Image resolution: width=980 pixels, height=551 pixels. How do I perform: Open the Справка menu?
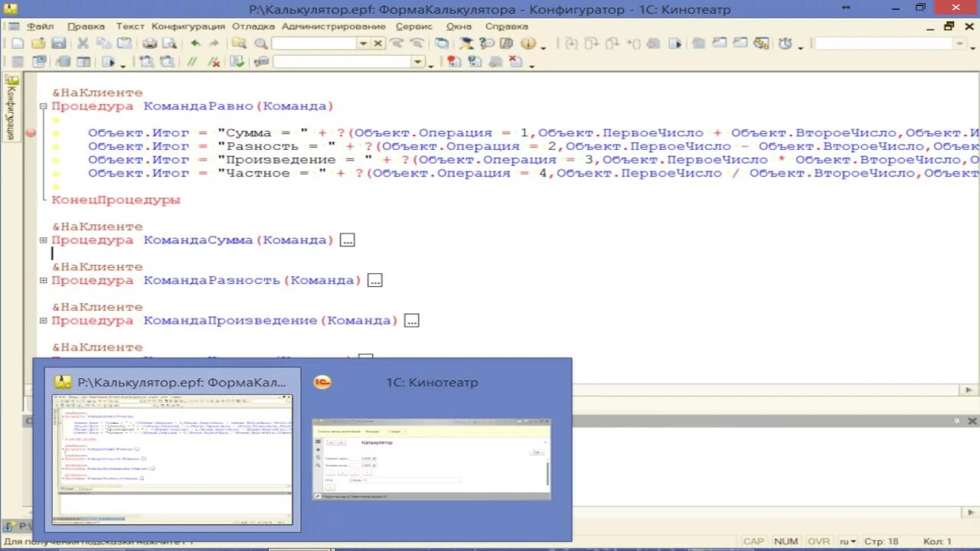tap(507, 26)
